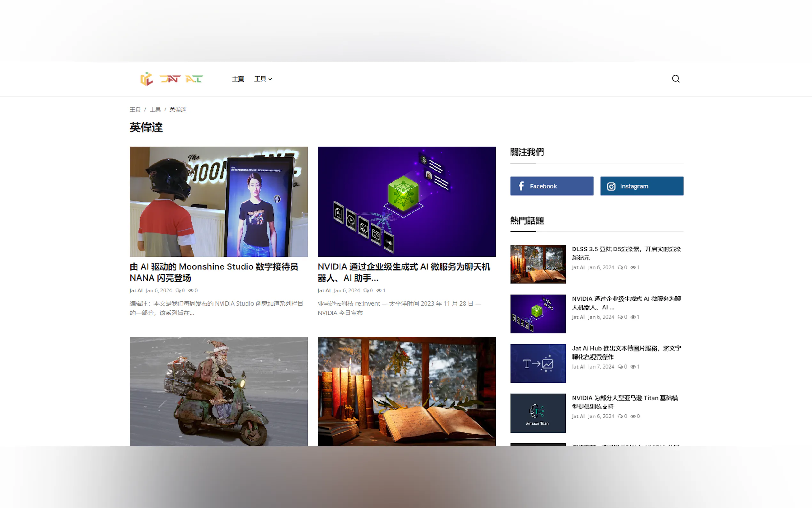Click comment icon under Moonshine article
This screenshot has width=812, height=508.
click(178, 290)
